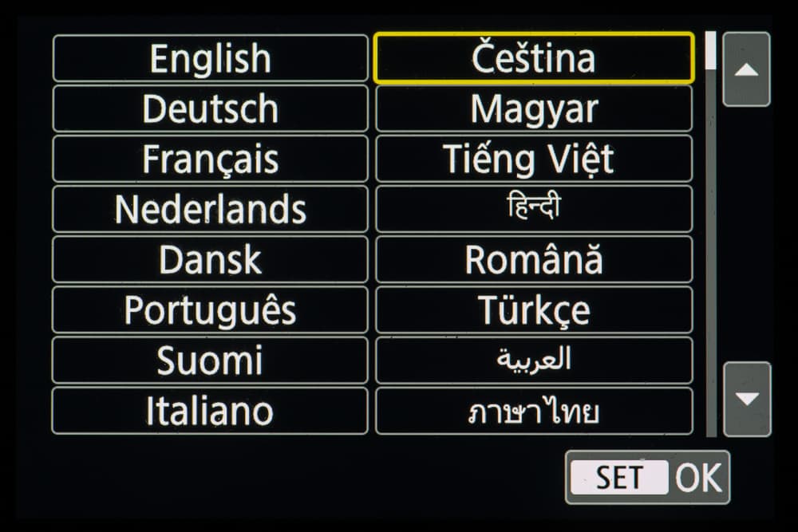Click the SET OK button
This screenshot has width=798, height=532.
tap(647, 477)
